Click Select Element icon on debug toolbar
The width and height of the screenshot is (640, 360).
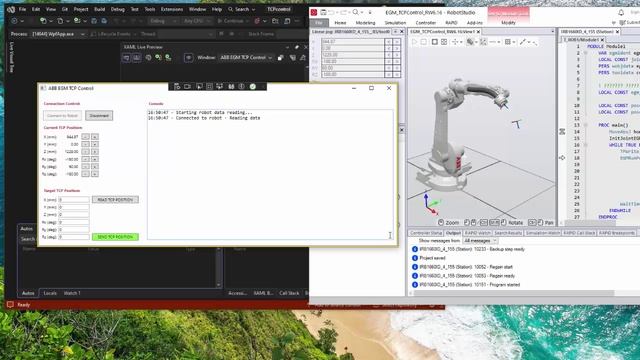[x=199, y=87]
